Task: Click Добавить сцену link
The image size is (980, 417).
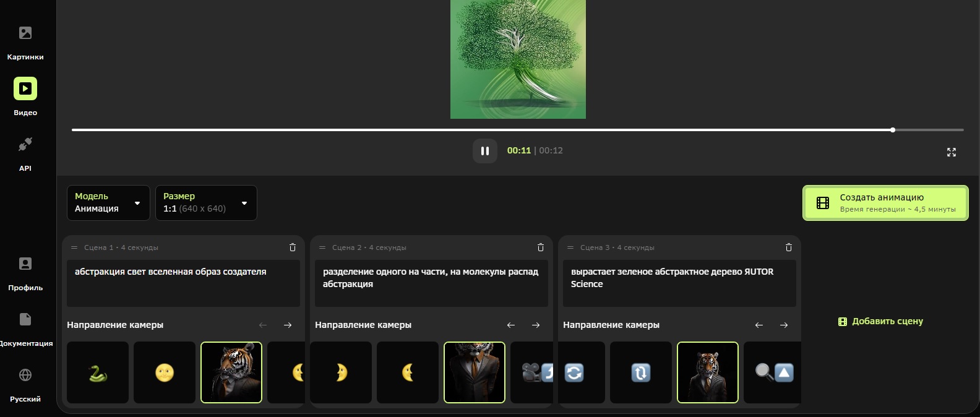Action: click(880, 321)
